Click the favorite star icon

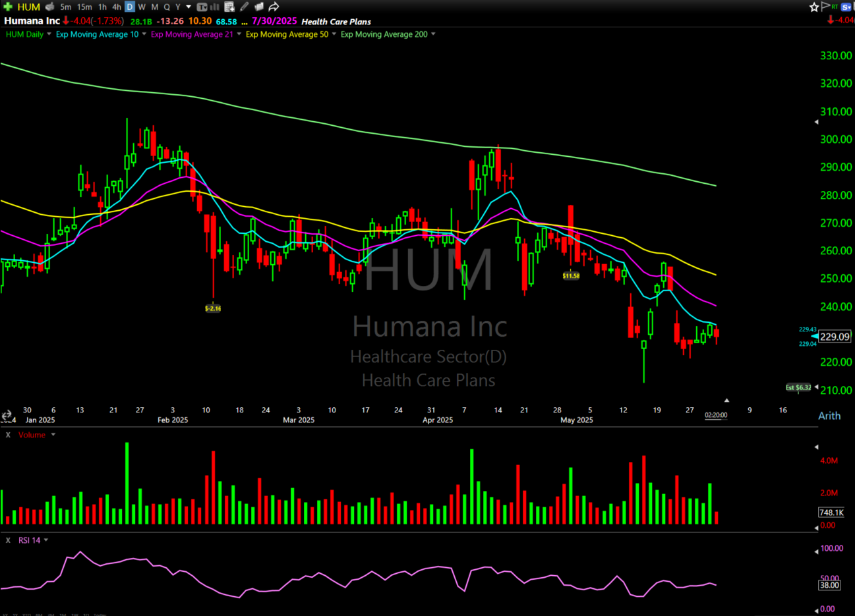[x=814, y=7]
